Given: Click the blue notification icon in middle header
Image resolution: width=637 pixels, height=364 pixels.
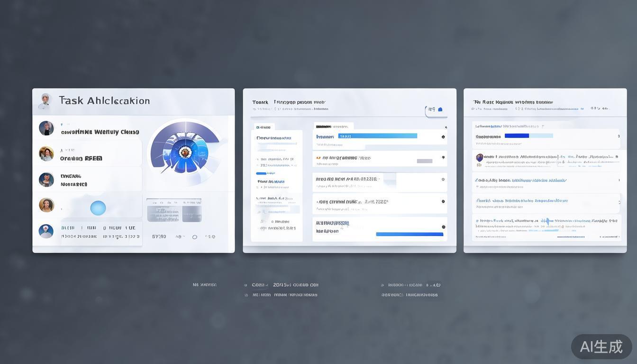Looking at the screenshot, I should coord(440,109).
